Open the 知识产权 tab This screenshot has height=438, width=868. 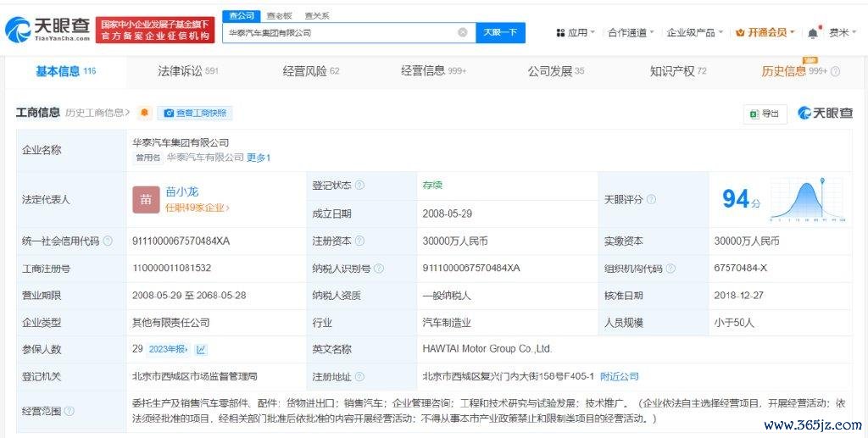[x=678, y=71]
